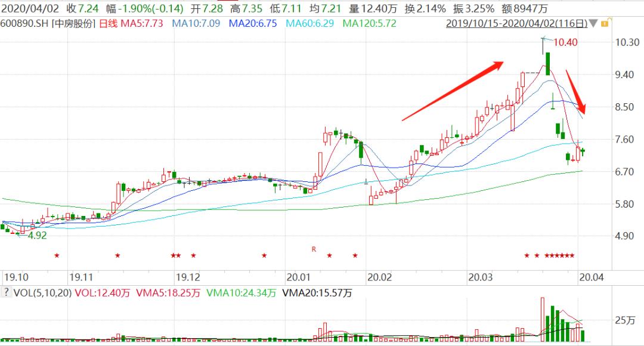This screenshot has width=644, height=346.
Task: Click the 4.92 low price marker
Action: [37, 236]
